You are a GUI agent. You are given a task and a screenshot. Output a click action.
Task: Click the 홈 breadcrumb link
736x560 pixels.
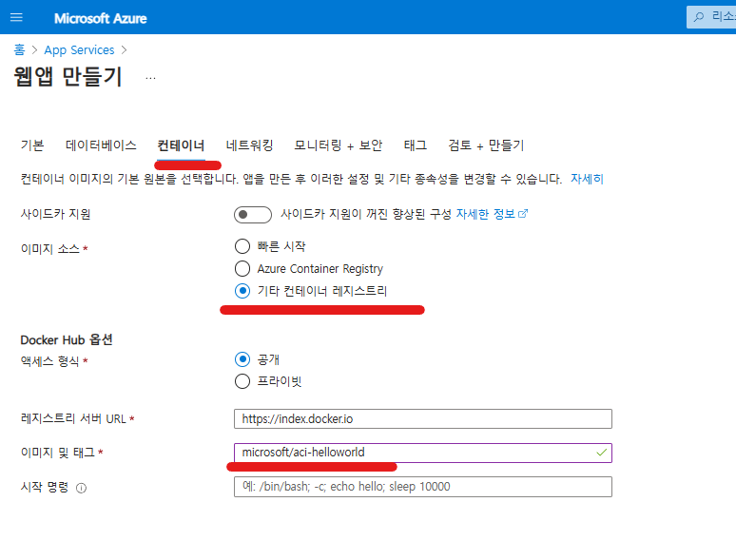19,49
